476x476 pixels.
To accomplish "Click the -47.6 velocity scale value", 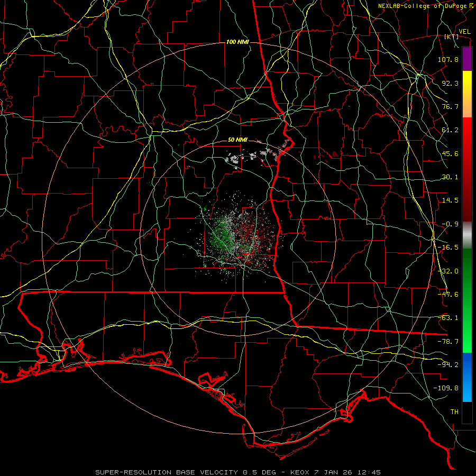I will (448, 295).
